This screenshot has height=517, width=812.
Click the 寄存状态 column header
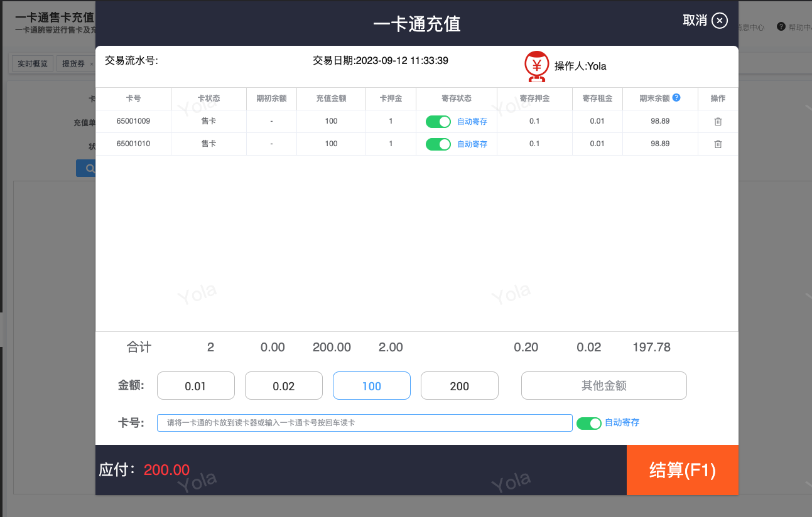tap(457, 99)
